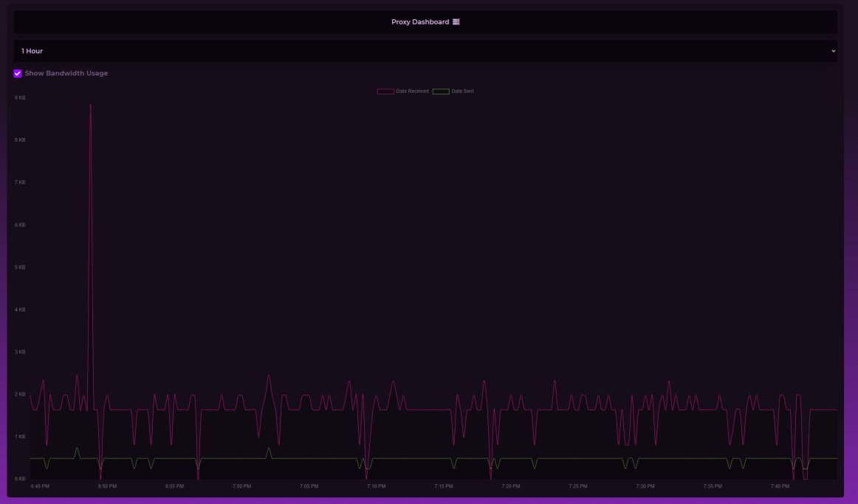Click the dropdown chevron arrow
Viewport: 858px width, 504px height.
tap(834, 51)
